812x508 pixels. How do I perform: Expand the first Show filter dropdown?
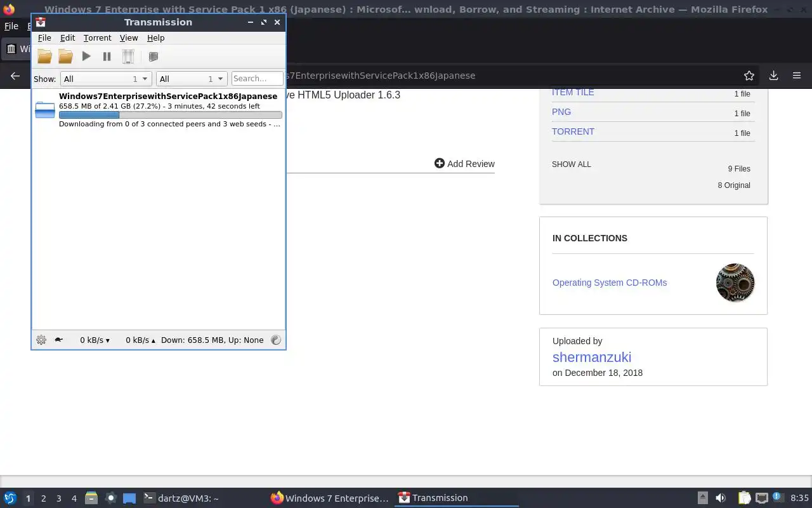[105, 79]
